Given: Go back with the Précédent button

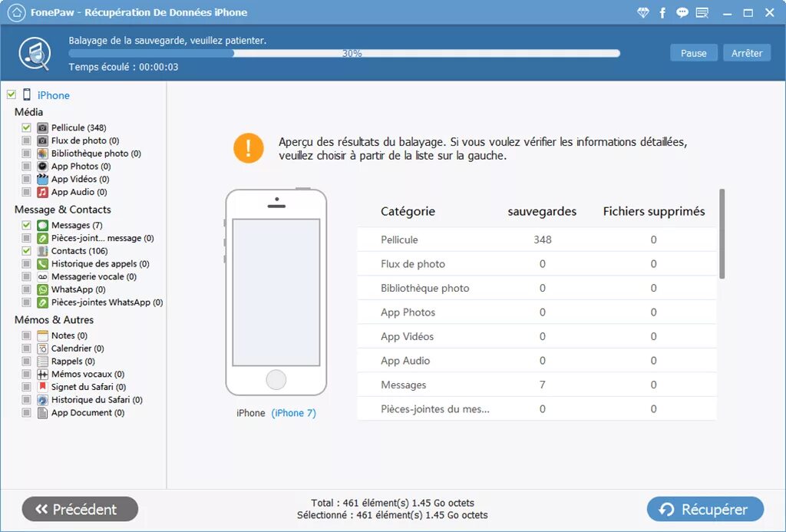Looking at the screenshot, I should tap(80, 510).
